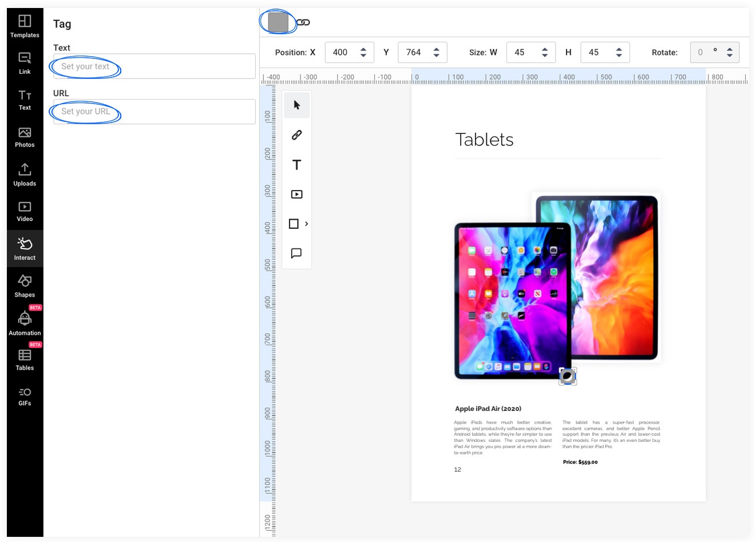The image size is (756, 542).
Task: Open the Templates sidebar panel
Action: pyautogui.click(x=25, y=26)
